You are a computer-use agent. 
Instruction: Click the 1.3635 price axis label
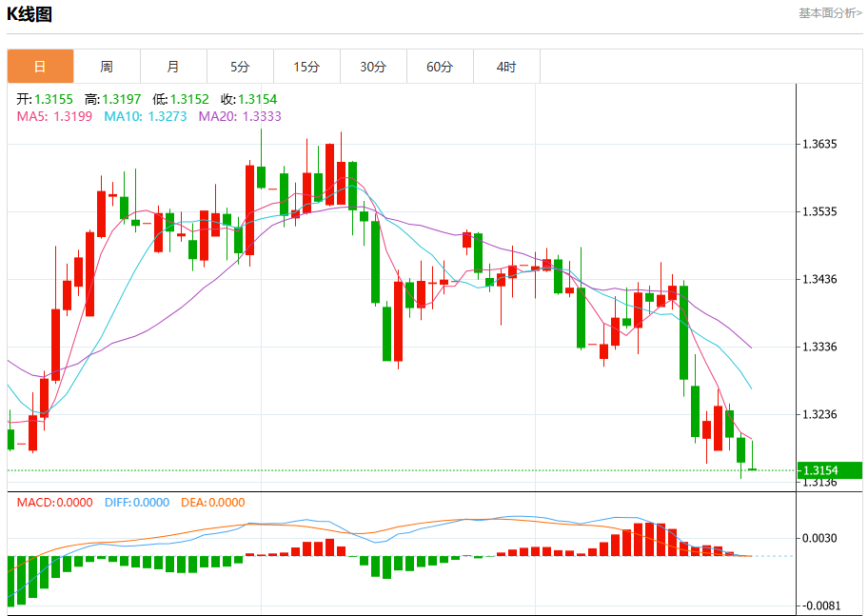[x=819, y=144]
